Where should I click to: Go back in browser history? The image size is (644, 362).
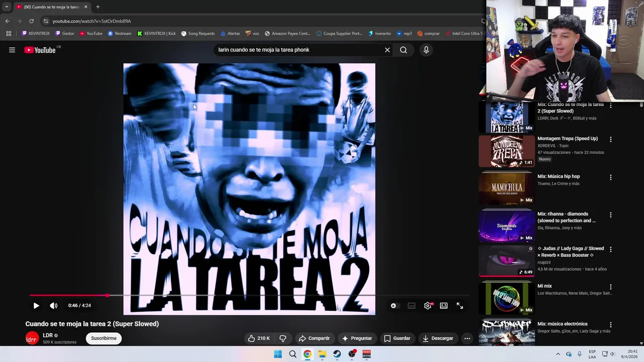(7, 21)
